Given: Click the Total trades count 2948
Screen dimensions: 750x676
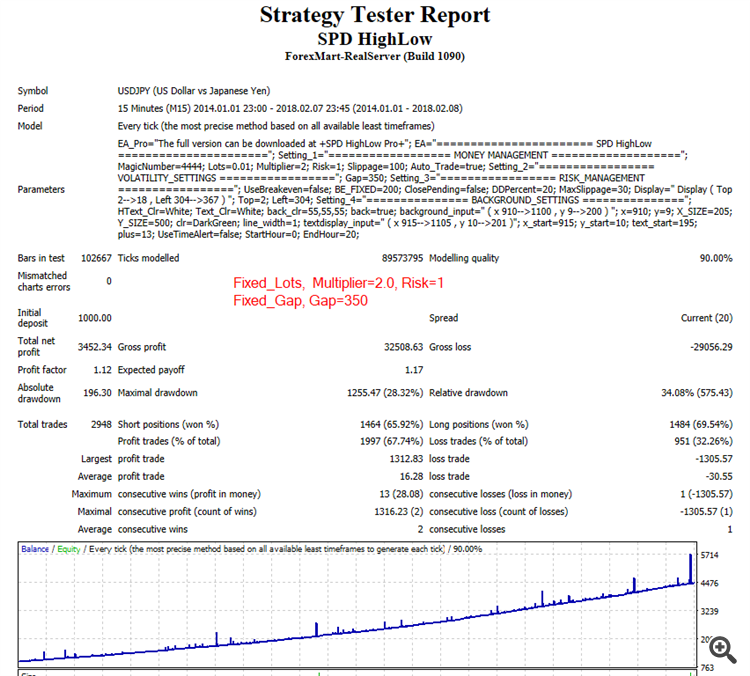Looking at the screenshot, I should coord(101,424).
